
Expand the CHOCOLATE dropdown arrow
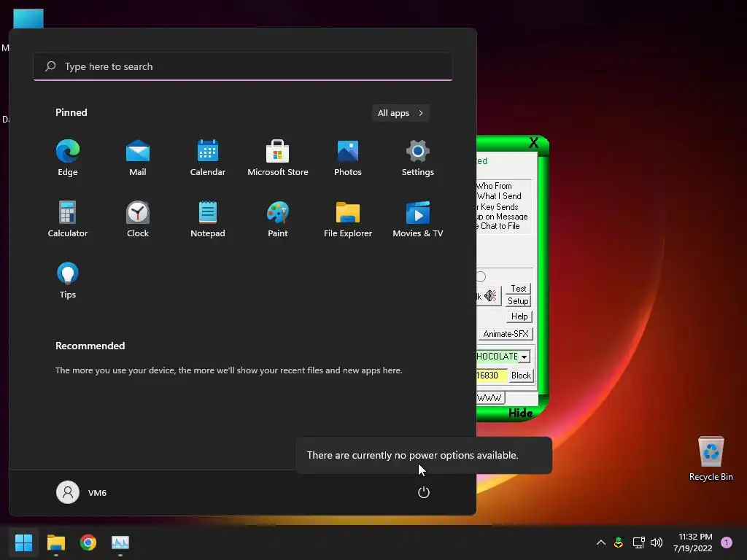[524, 357]
